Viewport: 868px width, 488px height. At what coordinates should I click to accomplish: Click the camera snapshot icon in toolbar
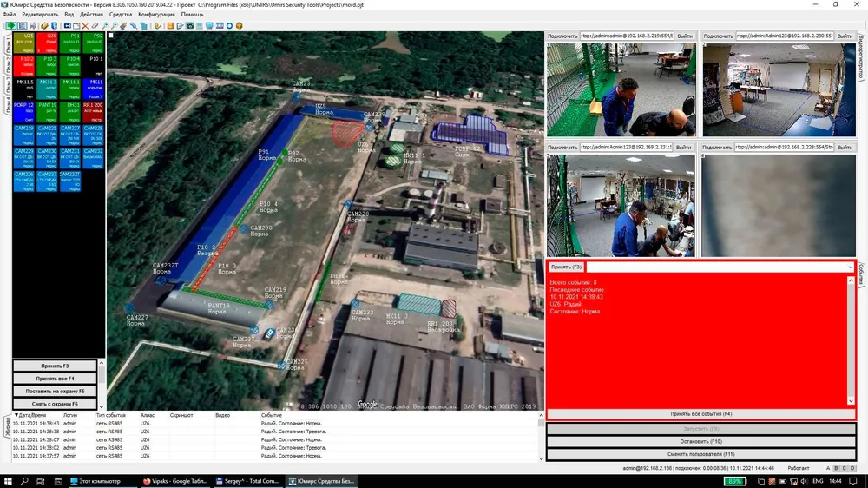[190, 25]
